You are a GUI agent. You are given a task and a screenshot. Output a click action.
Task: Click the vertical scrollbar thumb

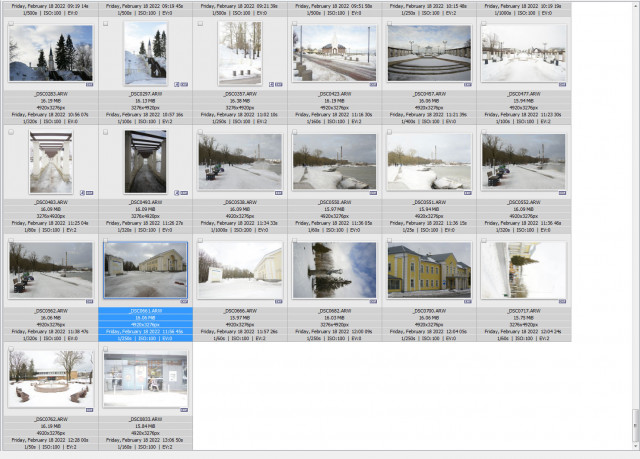tap(635, 425)
